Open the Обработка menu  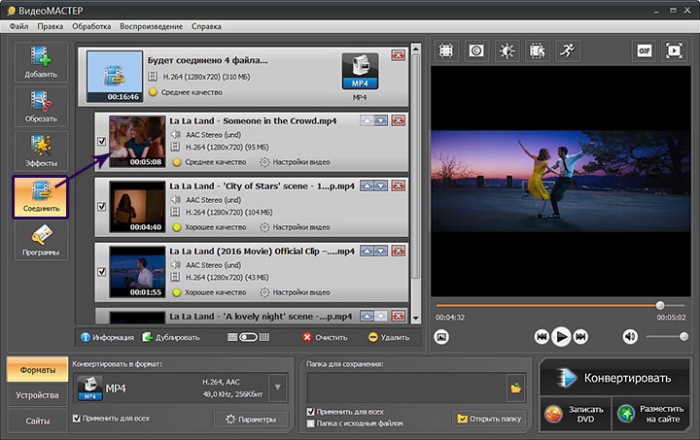[x=92, y=24]
